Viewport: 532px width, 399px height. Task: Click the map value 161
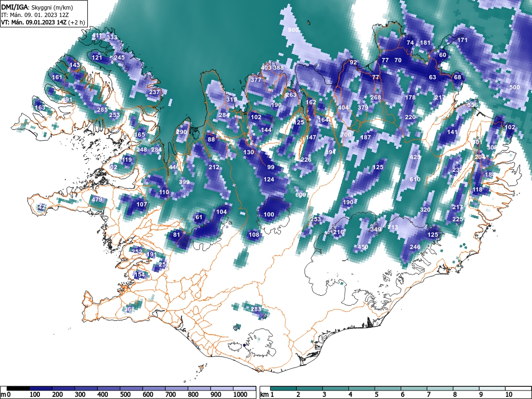[57, 77]
